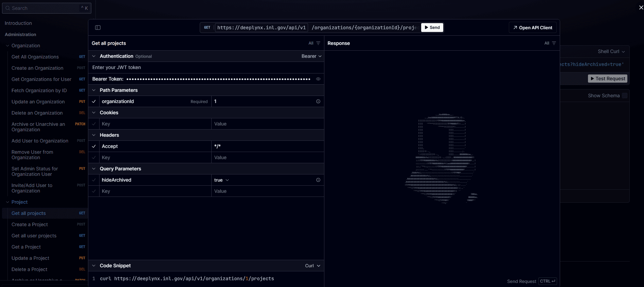The width and height of the screenshot is (644, 287).
Task: Click the hideArchived info icon
Action: point(318,180)
